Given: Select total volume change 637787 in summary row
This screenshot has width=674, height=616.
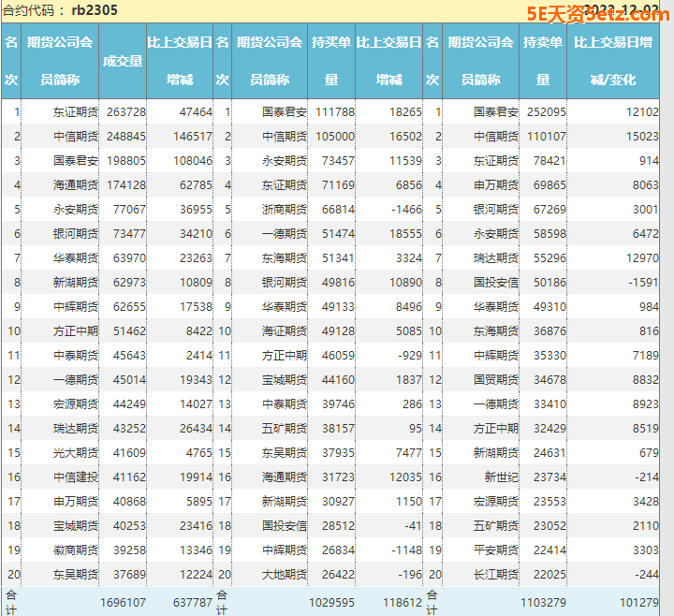Looking at the screenshot, I should click(193, 603).
